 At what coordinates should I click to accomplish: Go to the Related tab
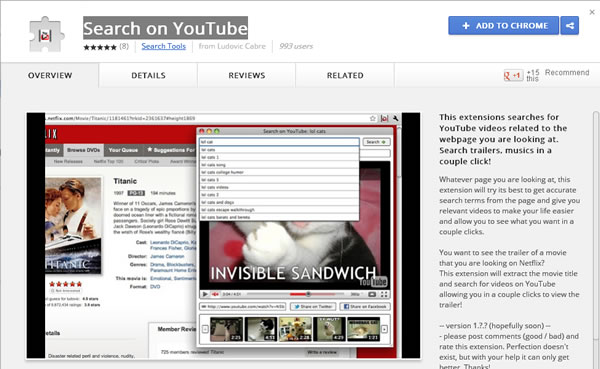point(345,75)
